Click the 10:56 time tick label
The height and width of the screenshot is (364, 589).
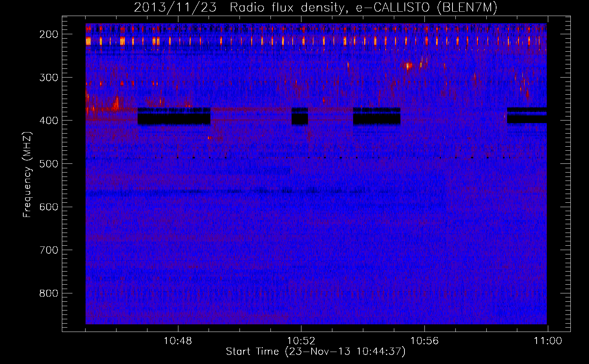tap(424, 341)
